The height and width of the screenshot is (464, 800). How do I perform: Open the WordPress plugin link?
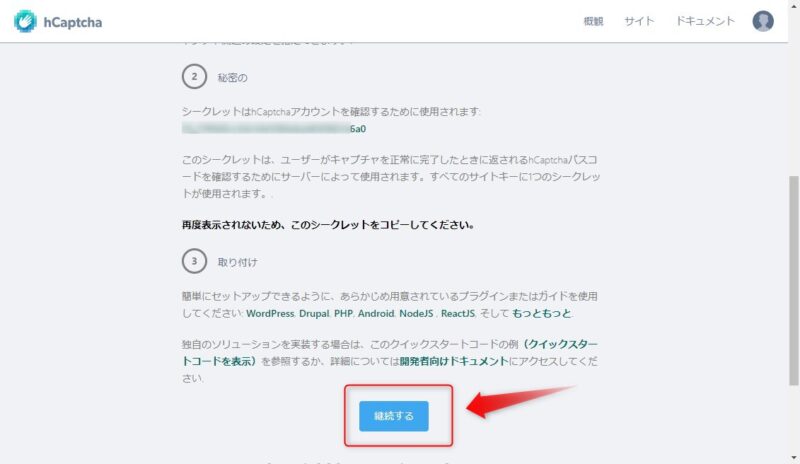[x=270, y=313]
